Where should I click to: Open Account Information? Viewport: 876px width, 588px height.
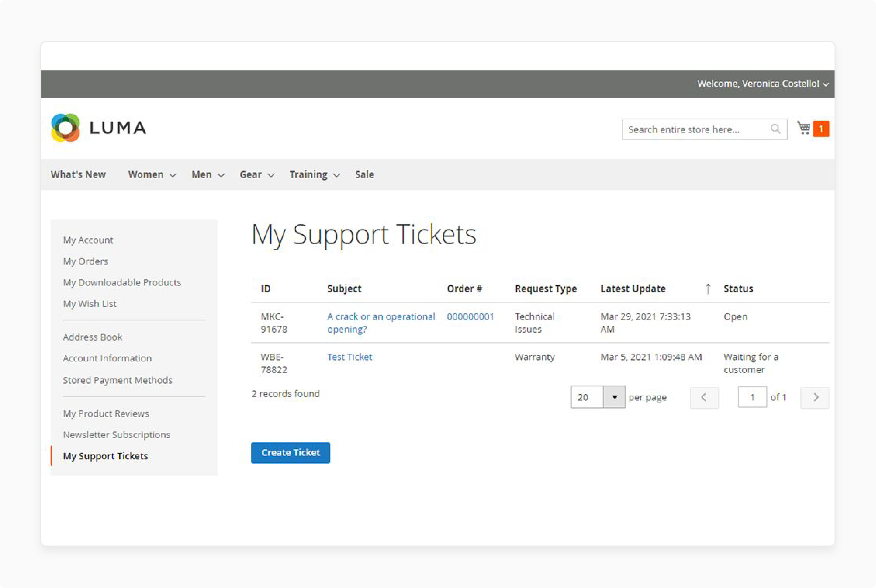pos(107,358)
